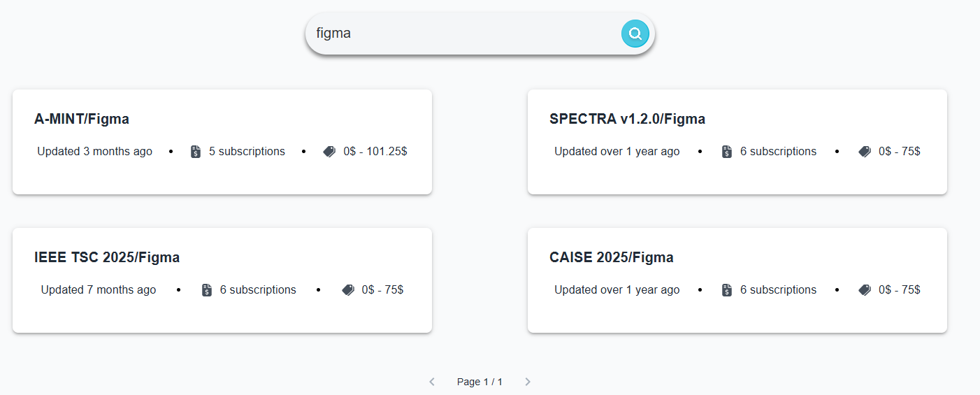980x395 pixels.
Task: Go to previous page with left chevron
Action: coord(432,382)
